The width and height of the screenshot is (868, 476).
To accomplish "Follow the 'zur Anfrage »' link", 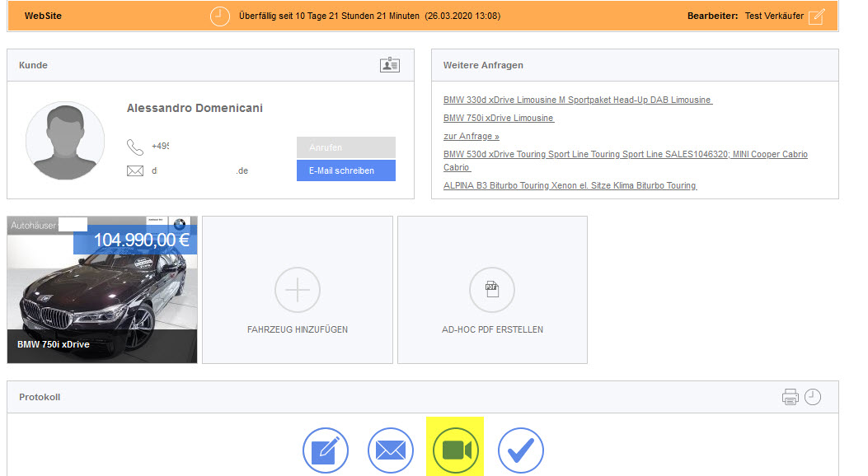I will (471, 136).
